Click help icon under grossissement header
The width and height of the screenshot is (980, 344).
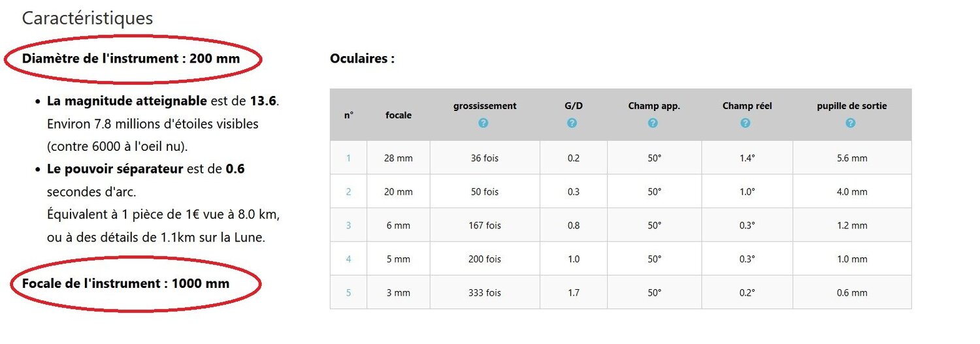pos(483,123)
